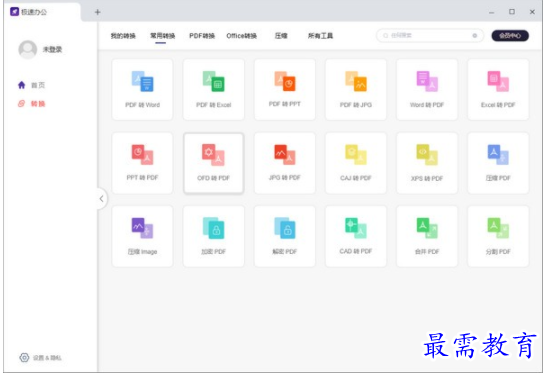
Task: Open the PDF 转 Word converter
Action: pos(142,89)
